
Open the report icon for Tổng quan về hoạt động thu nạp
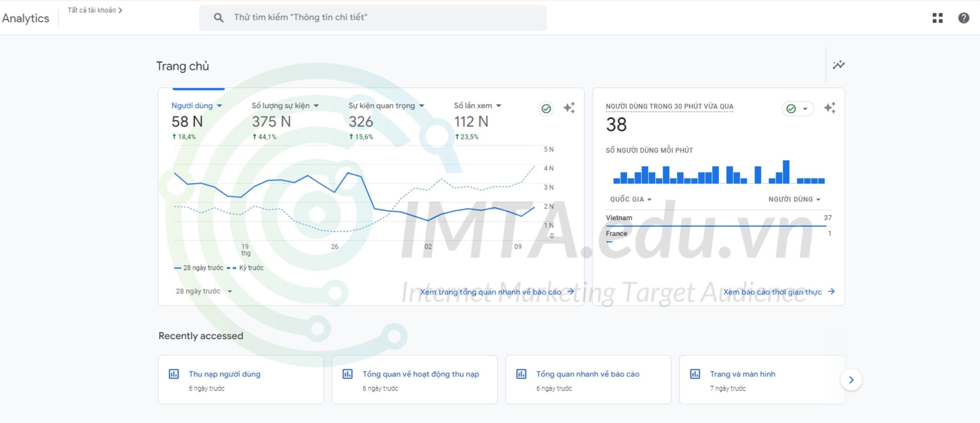coord(348,374)
